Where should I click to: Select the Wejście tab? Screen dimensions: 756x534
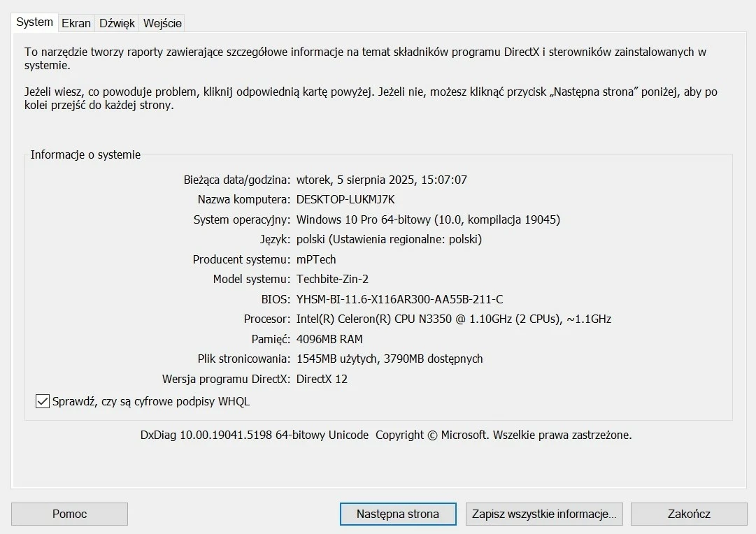pyautogui.click(x=162, y=23)
